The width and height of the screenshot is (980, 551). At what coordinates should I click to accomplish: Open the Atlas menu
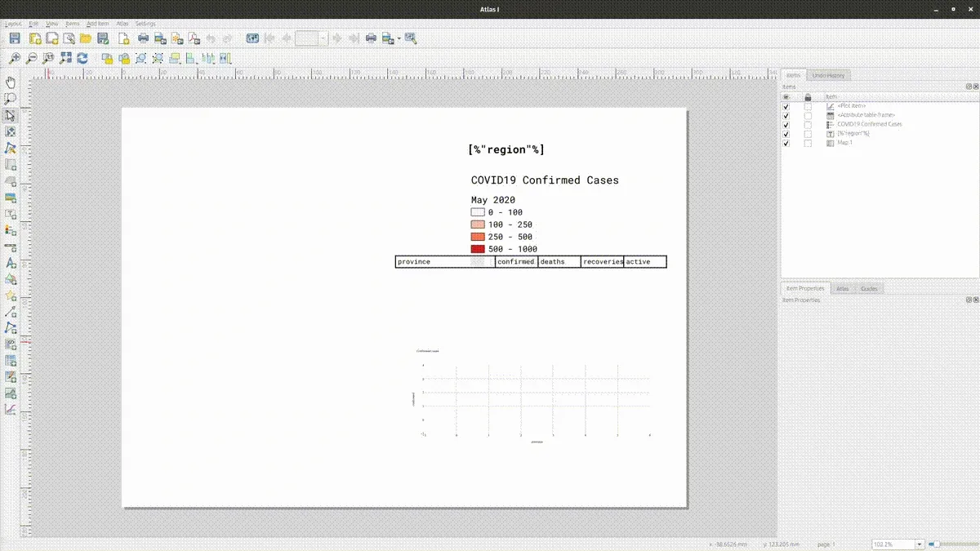(122, 24)
